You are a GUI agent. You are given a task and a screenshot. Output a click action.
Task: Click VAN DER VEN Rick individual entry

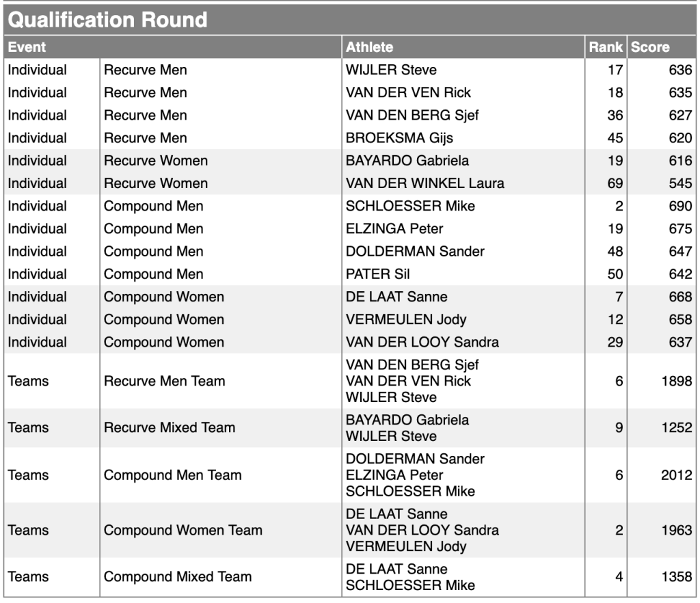[x=408, y=92]
